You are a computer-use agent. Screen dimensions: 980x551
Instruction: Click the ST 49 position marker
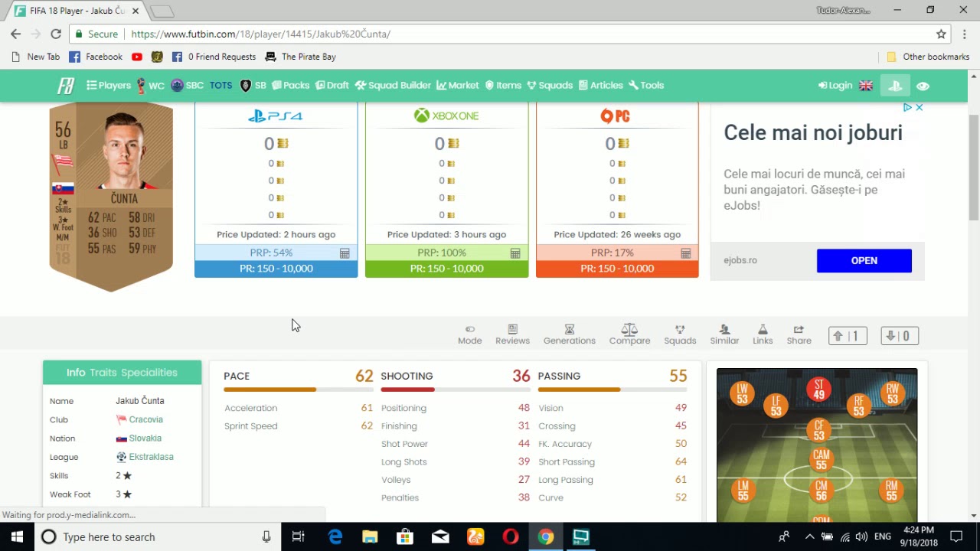click(819, 390)
